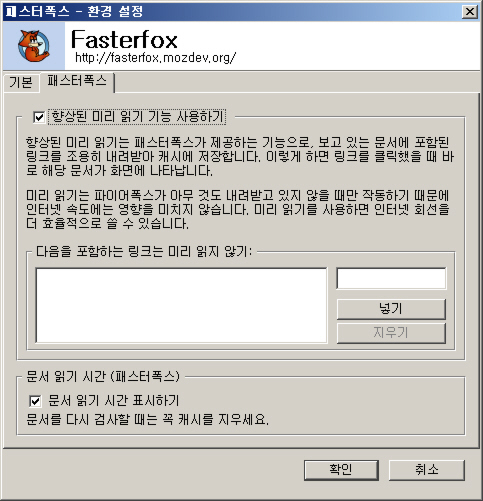Click the 향상된 미리 읽기 기능 사용하기 label text
This screenshot has width=483, height=501.
[x=137, y=117]
